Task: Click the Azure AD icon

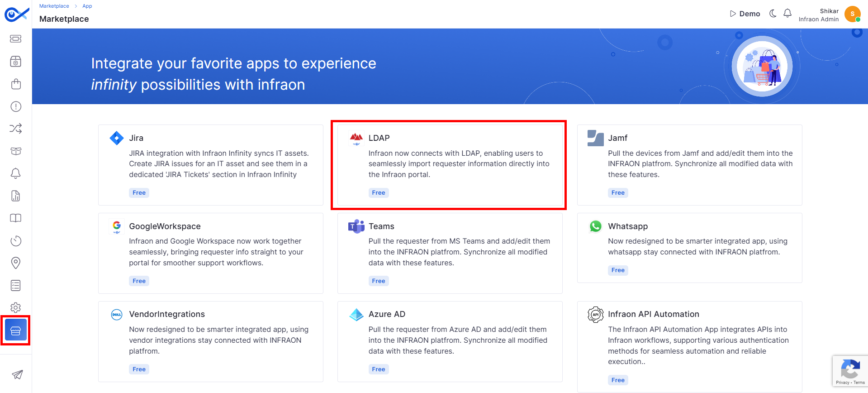Action: (356, 314)
